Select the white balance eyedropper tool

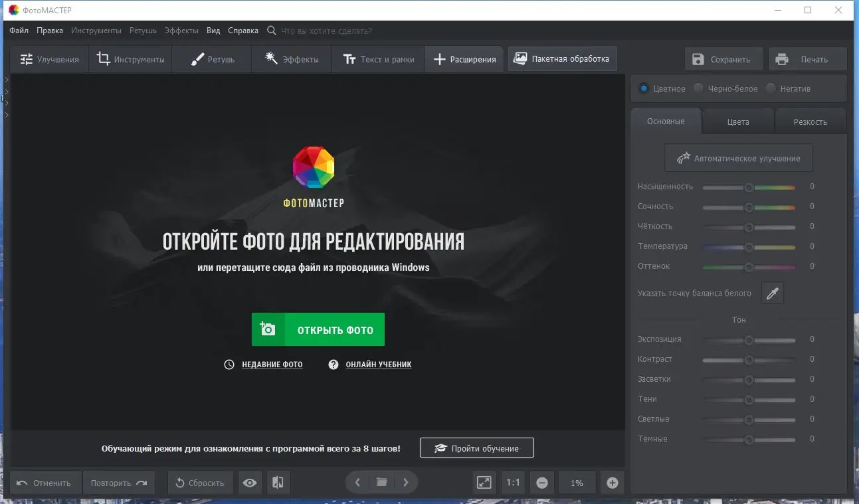point(772,293)
